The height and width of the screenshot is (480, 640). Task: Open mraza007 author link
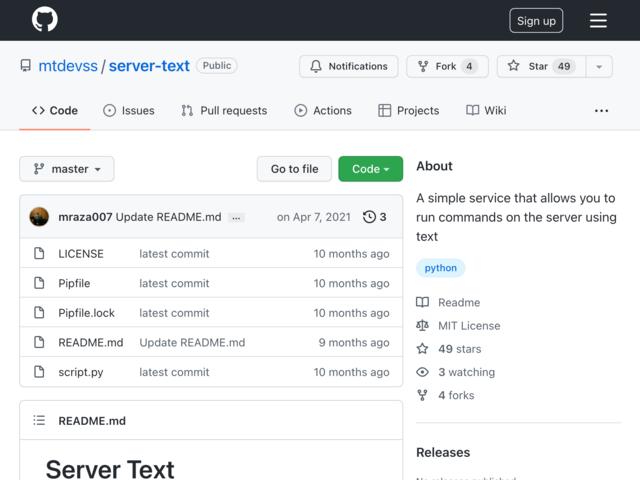[85, 217]
